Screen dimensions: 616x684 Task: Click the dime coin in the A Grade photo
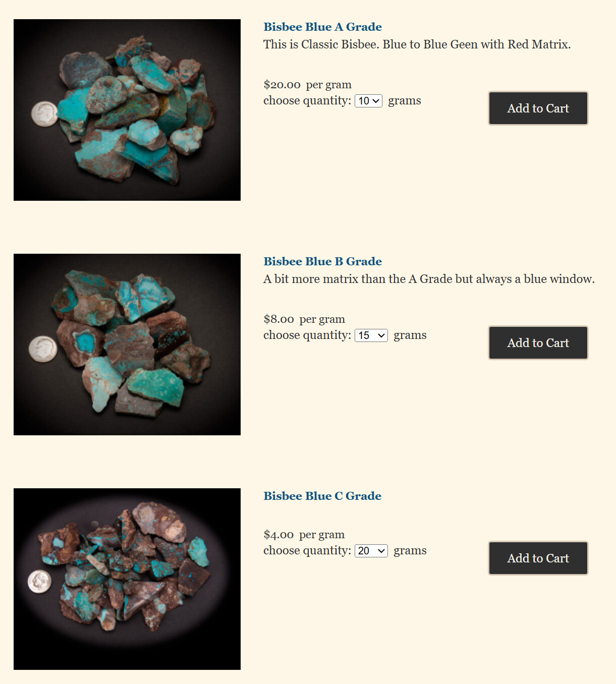(x=44, y=113)
